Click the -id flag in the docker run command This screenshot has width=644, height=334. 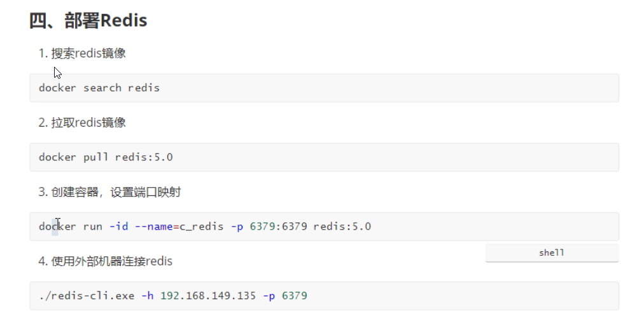point(119,226)
